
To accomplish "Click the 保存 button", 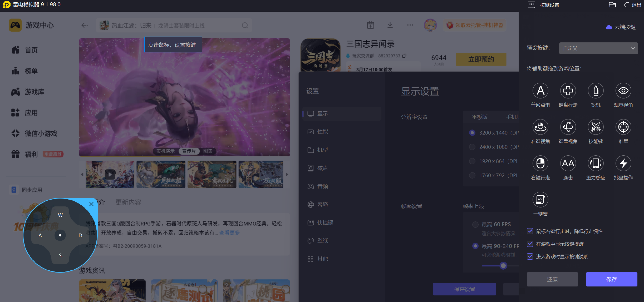I will (x=611, y=279).
